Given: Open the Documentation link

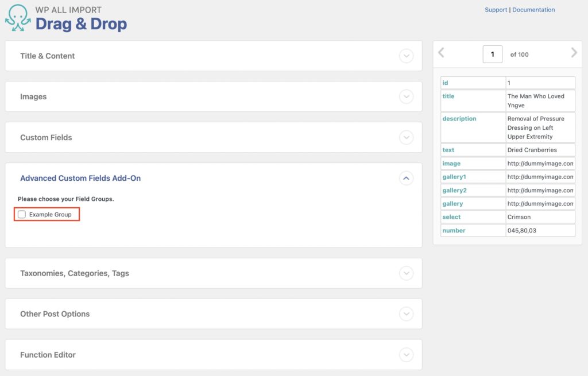Looking at the screenshot, I should coord(534,10).
